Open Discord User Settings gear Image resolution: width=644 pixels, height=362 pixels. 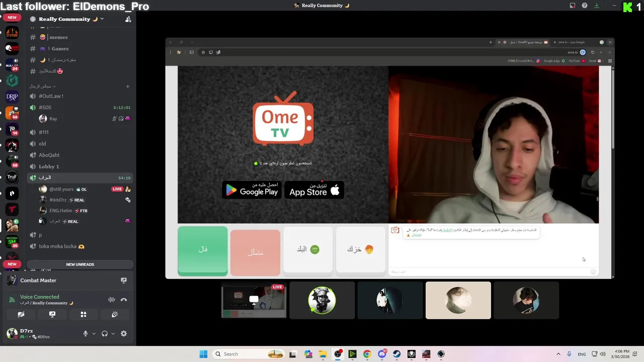click(124, 334)
